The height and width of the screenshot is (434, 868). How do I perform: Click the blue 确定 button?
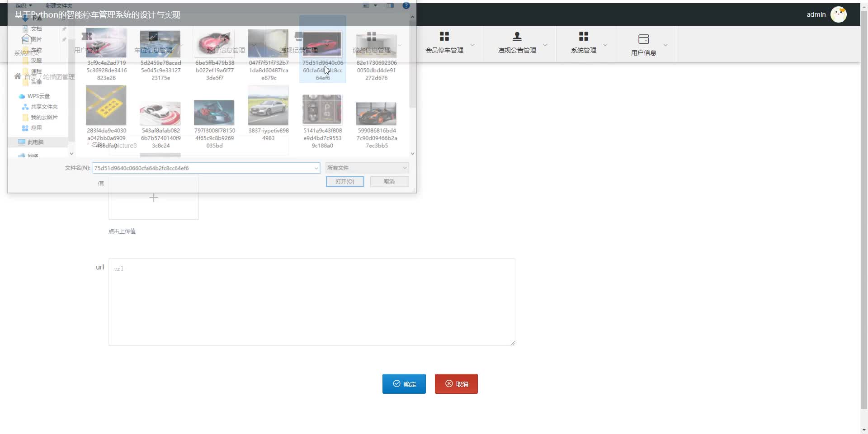404,384
